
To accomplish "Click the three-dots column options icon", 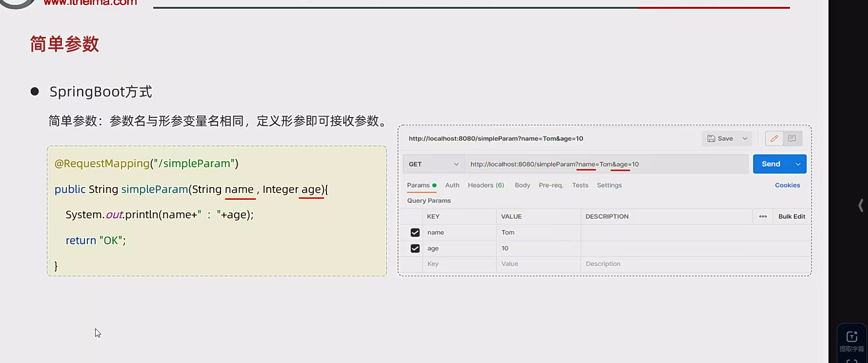I will pyautogui.click(x=763, y=216).
